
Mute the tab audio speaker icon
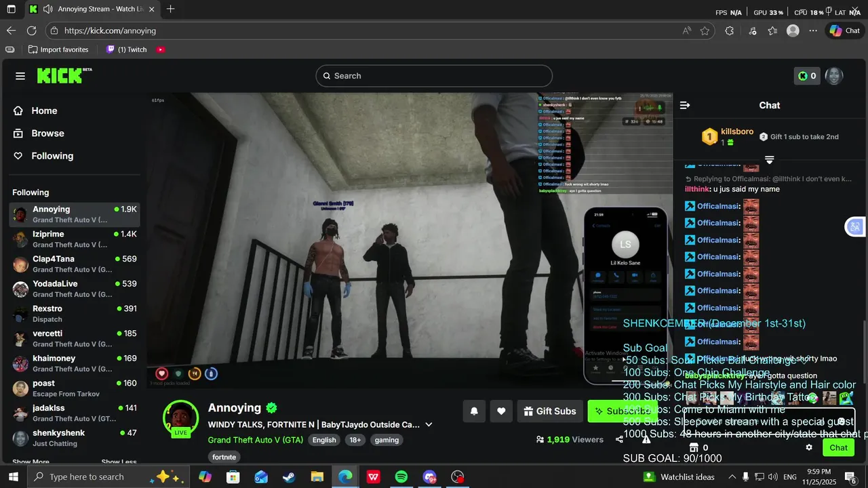(x=47, y=9)
